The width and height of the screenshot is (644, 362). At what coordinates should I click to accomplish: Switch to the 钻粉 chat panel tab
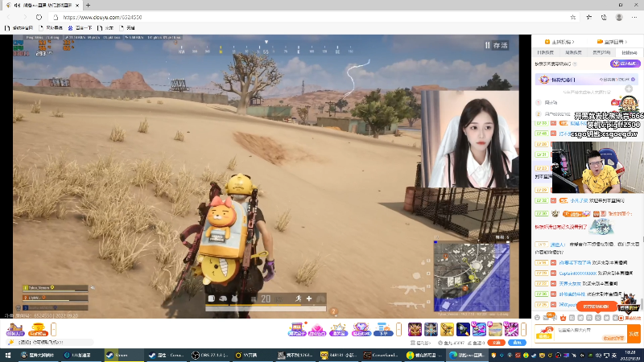tap(629, 52)
